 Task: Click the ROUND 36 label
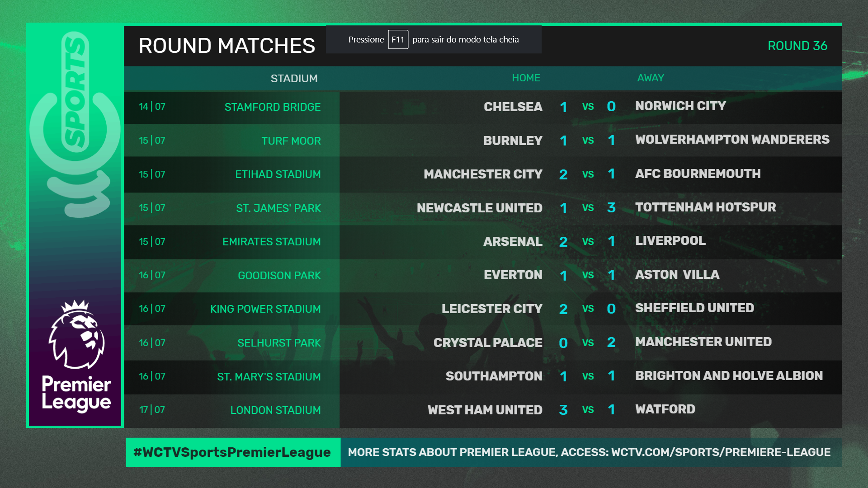(797, 46)
